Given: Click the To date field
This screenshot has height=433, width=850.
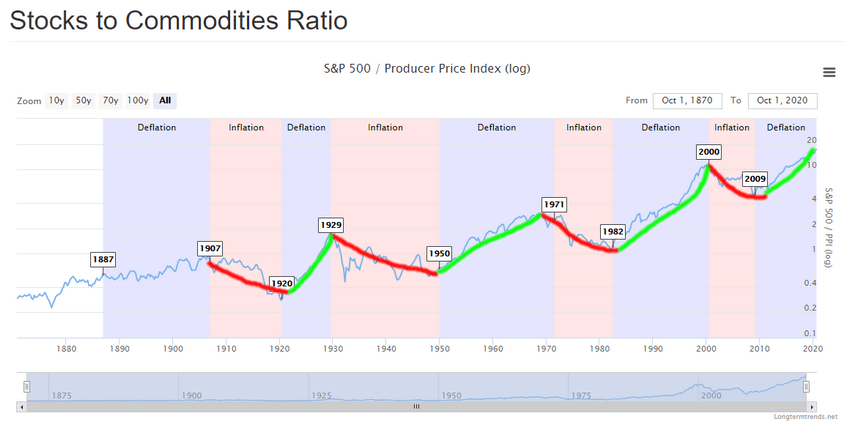Looking at the screenshot, I should click(x=782, y=101).
